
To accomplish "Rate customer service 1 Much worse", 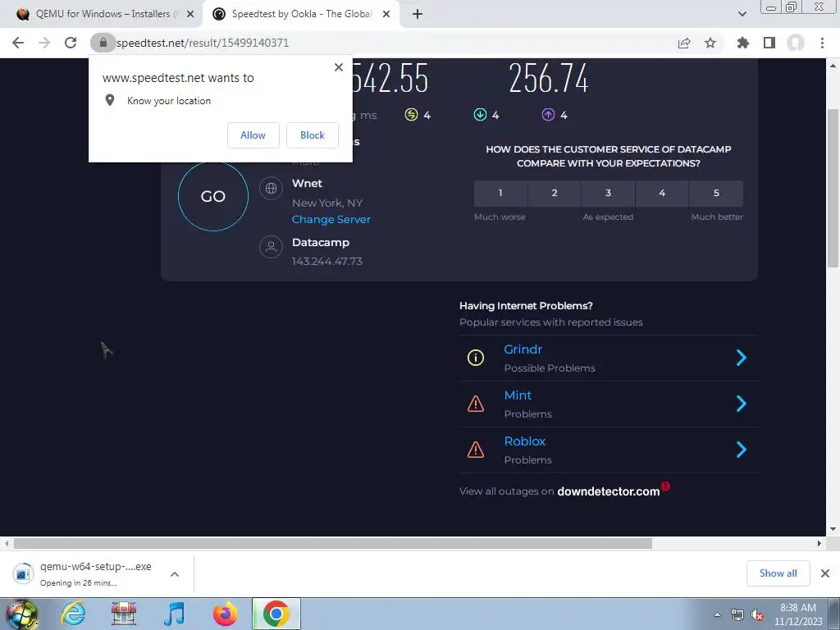I will pyautogui.click(x=500, y=193).
